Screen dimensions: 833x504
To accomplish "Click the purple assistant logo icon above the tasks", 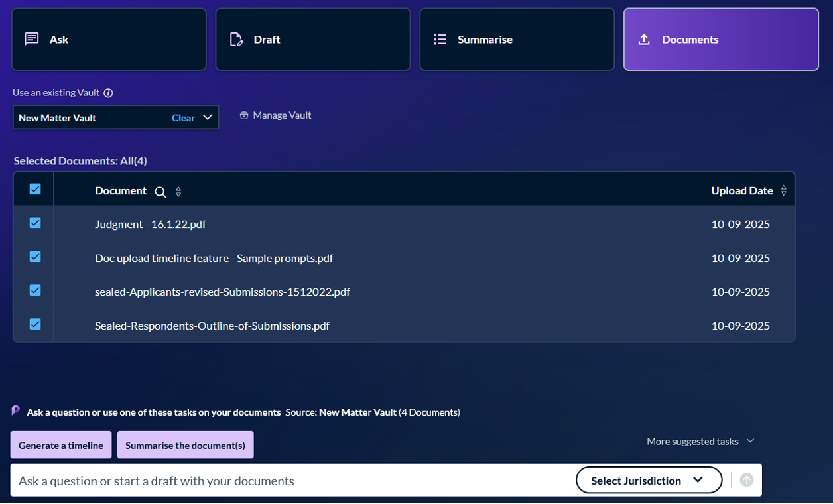I will tap(16, 410).
